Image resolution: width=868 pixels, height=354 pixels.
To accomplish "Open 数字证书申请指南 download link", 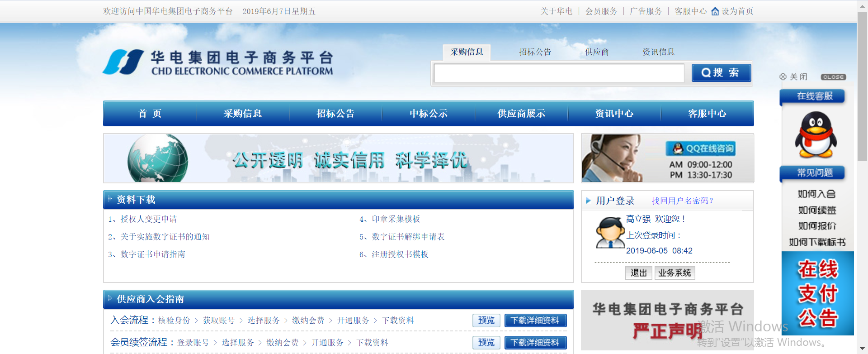I will [153, 254].
